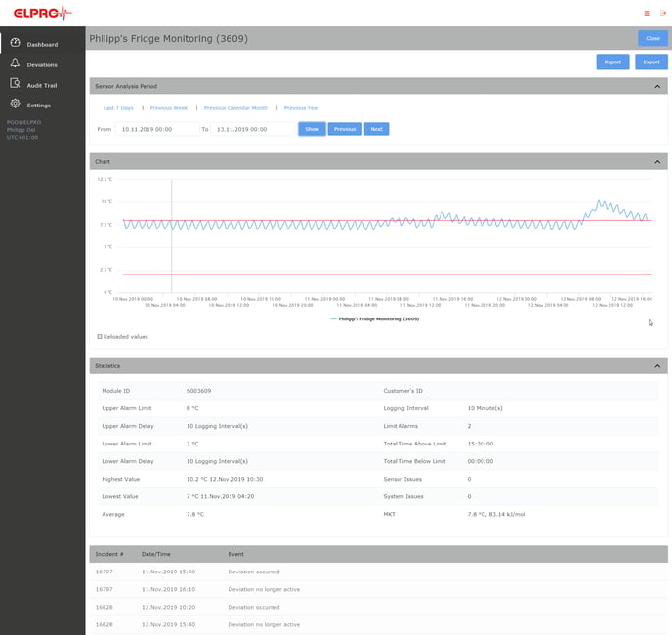Click the Deviations bell icon
The image size is (672, 635).
[15, 63]
